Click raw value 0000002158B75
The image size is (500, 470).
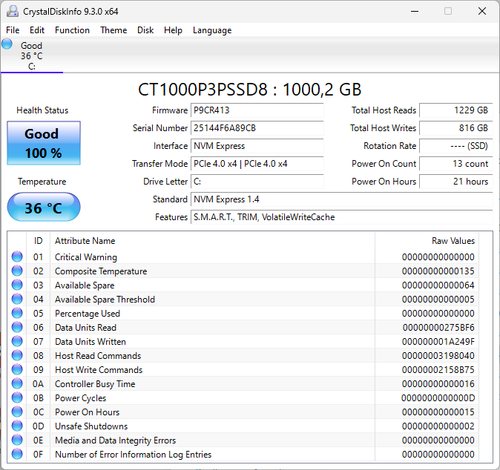pyautogui.click(x=438, y=370)
